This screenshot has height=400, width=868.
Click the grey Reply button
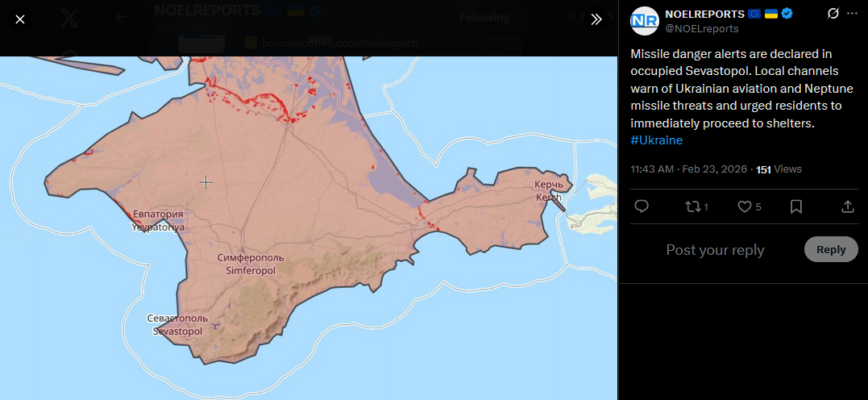831,249
